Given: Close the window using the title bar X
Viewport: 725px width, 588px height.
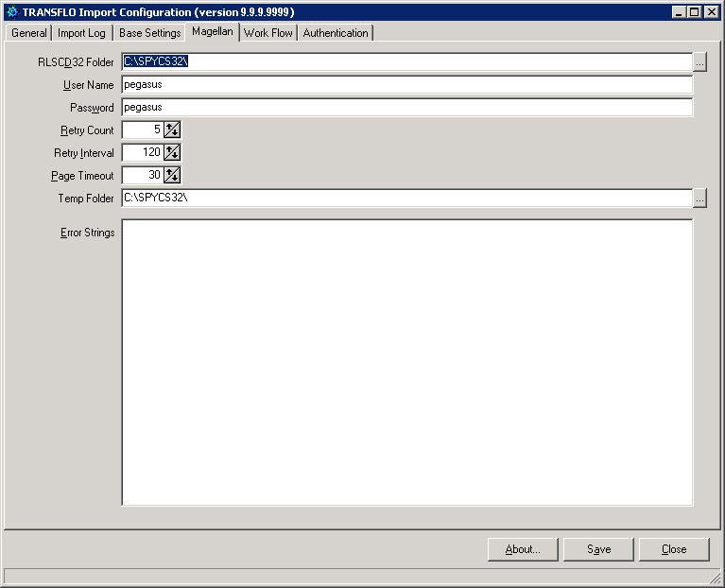Looking at the screenshot, I should pos(711,12).
